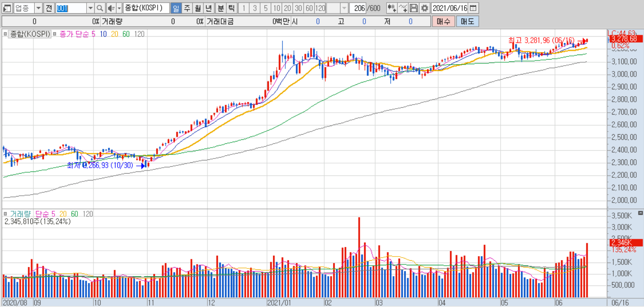Select the 30 interval button
Viewport: 644px width, 307px height.
click(x=298, y=8)
